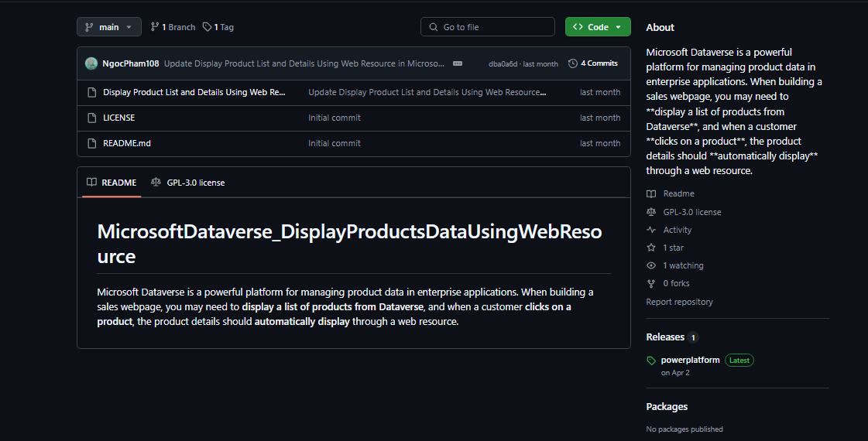Click the scale icon on license tab
The image size is (868, 441).
(x=156, y=182)
